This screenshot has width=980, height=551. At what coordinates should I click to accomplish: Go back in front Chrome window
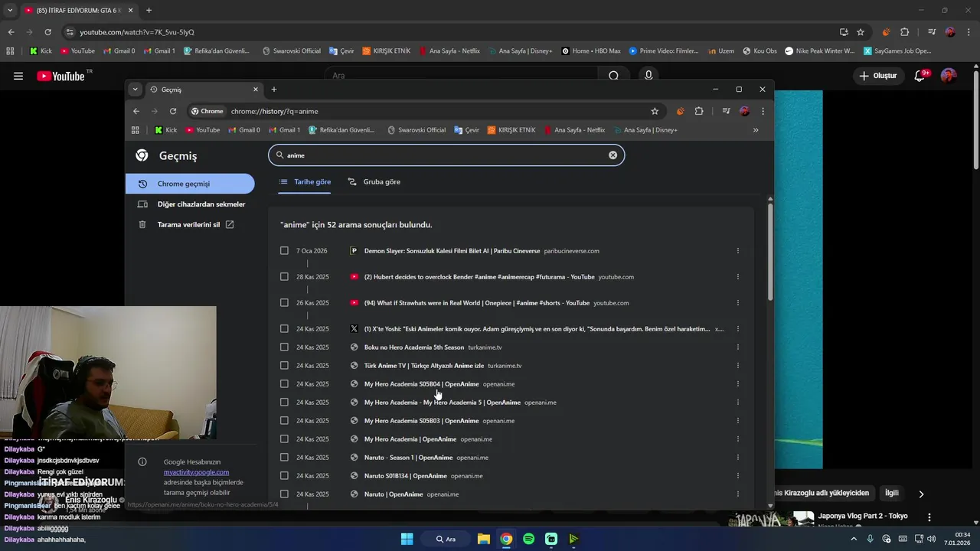136,111
